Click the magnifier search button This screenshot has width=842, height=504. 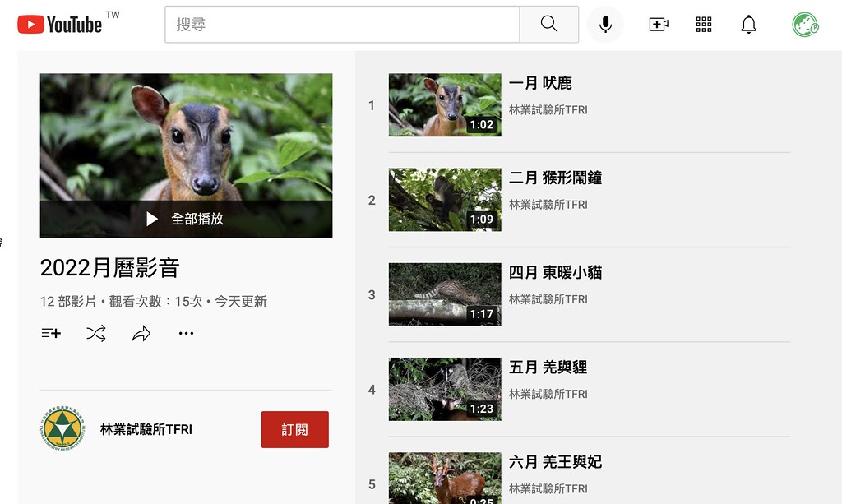pos(548,25)
